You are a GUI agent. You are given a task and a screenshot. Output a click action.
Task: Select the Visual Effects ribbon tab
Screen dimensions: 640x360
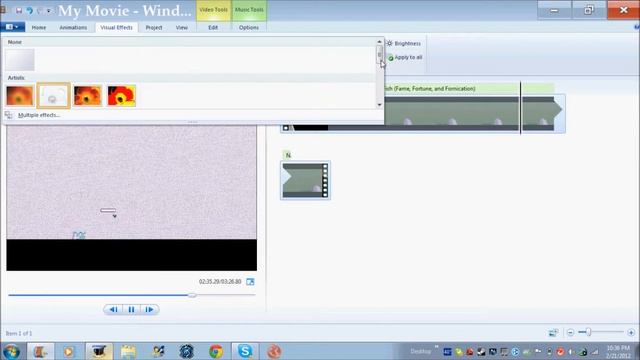pos(116,27)
